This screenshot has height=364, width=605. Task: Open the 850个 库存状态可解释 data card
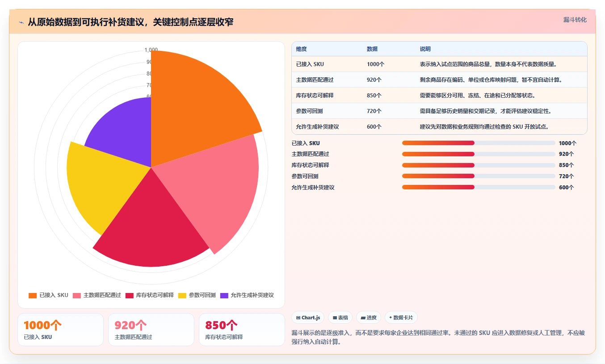point(242,330)
